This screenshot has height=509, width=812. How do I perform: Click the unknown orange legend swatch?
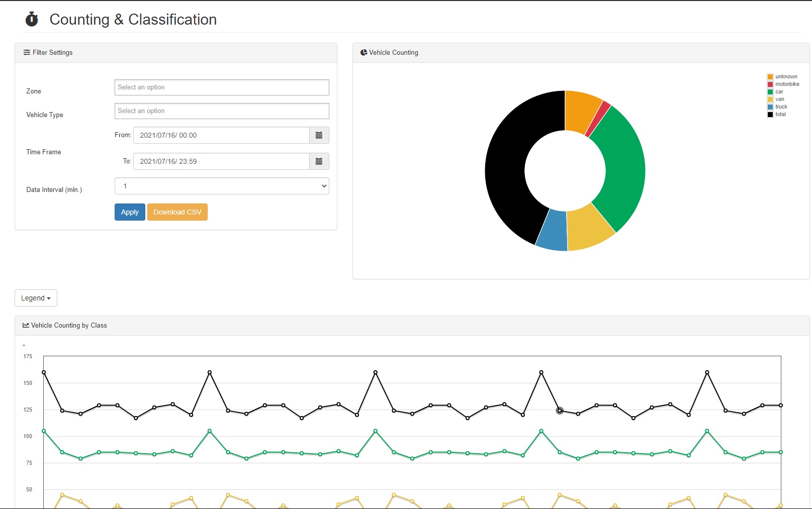coord(770,77)
